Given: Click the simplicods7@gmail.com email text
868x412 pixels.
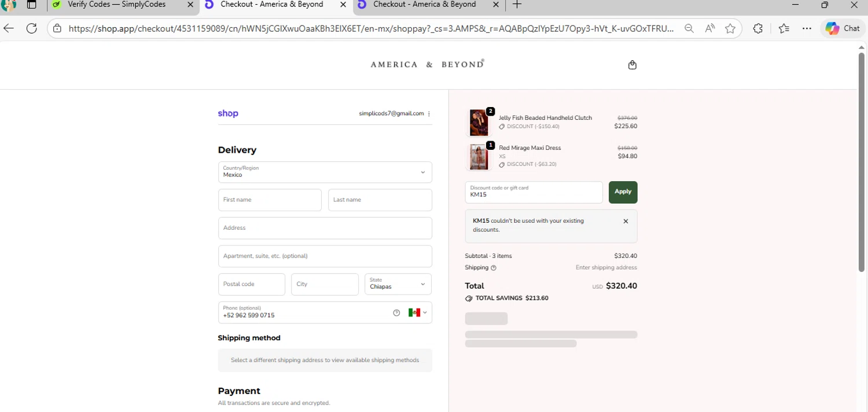Looking at the screenshot, I should click(x=391, y=113).
